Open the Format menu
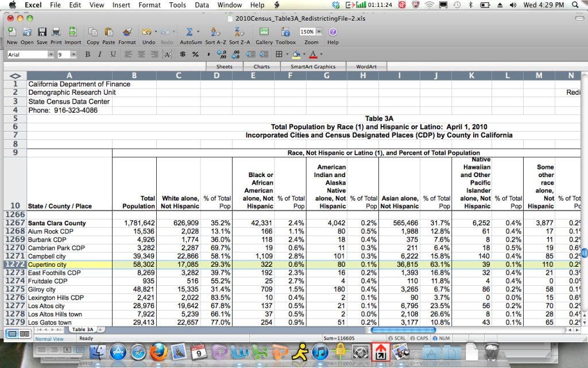This screenshot has height=368, width=588. [x=149, y=5]
